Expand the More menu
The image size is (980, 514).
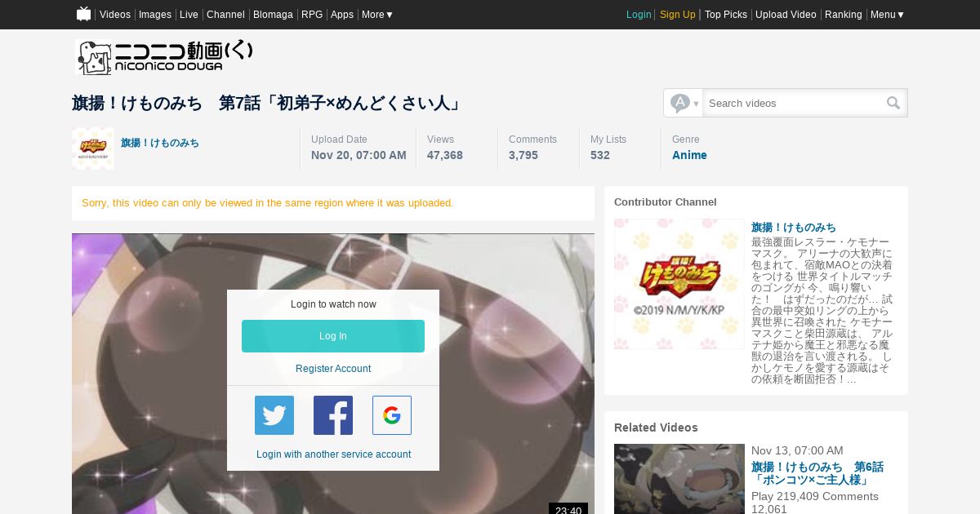tap(377, 15)
